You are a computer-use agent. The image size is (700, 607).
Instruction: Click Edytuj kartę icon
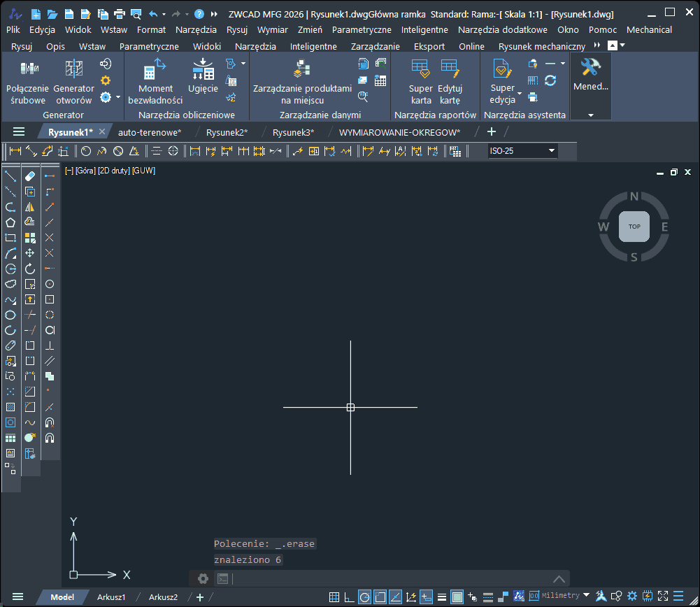pyautogui.click(x=450, y=83)
